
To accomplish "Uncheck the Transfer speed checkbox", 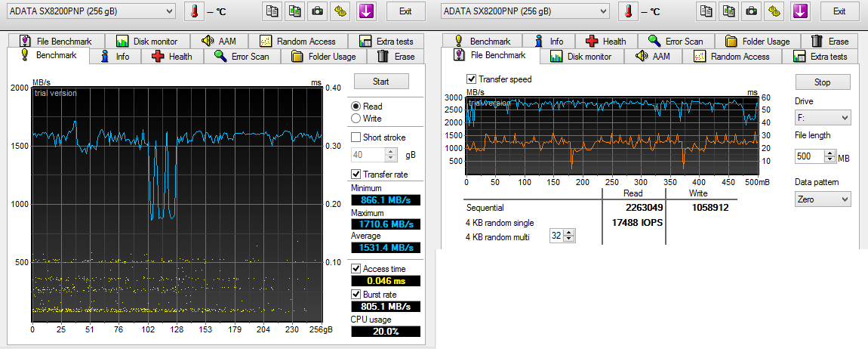I will click(472, 79).
